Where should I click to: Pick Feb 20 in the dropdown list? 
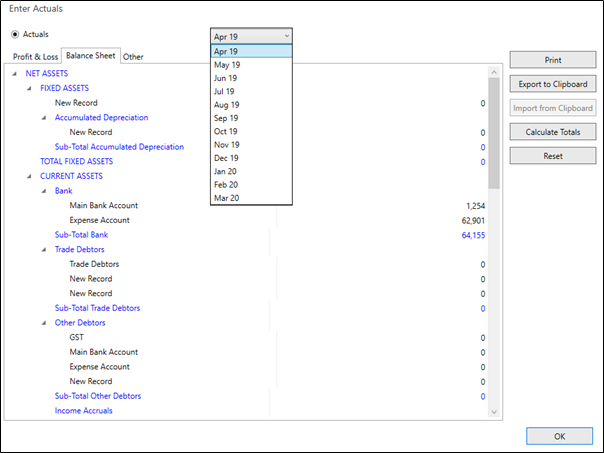pos(251,185)
